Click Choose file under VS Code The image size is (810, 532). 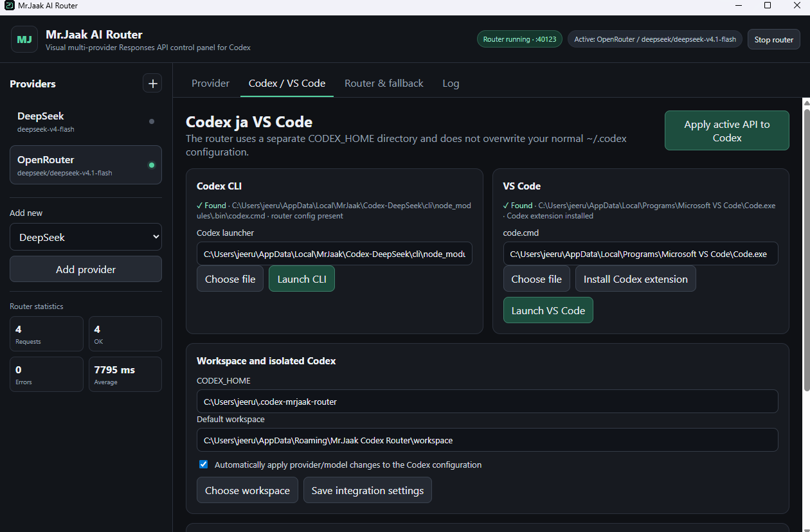coord(536,279)
